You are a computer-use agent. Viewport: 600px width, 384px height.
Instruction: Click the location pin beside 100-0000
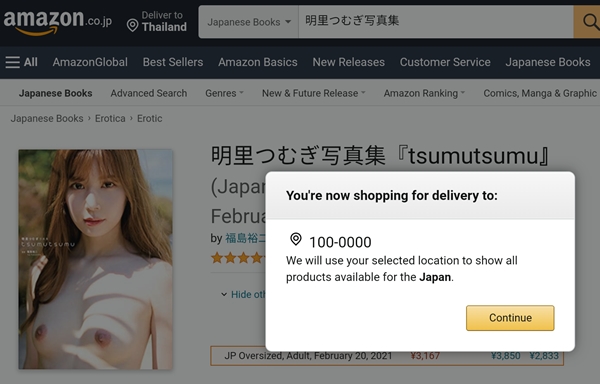(x=296, y=239)
